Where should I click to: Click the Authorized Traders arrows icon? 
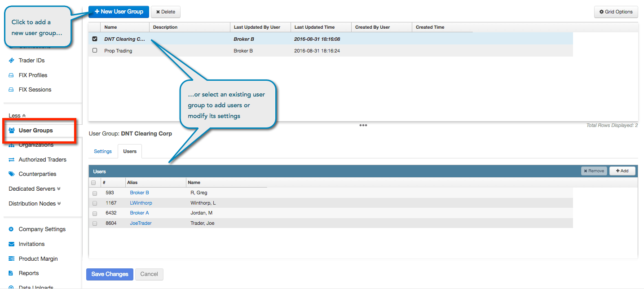[11, 160]
